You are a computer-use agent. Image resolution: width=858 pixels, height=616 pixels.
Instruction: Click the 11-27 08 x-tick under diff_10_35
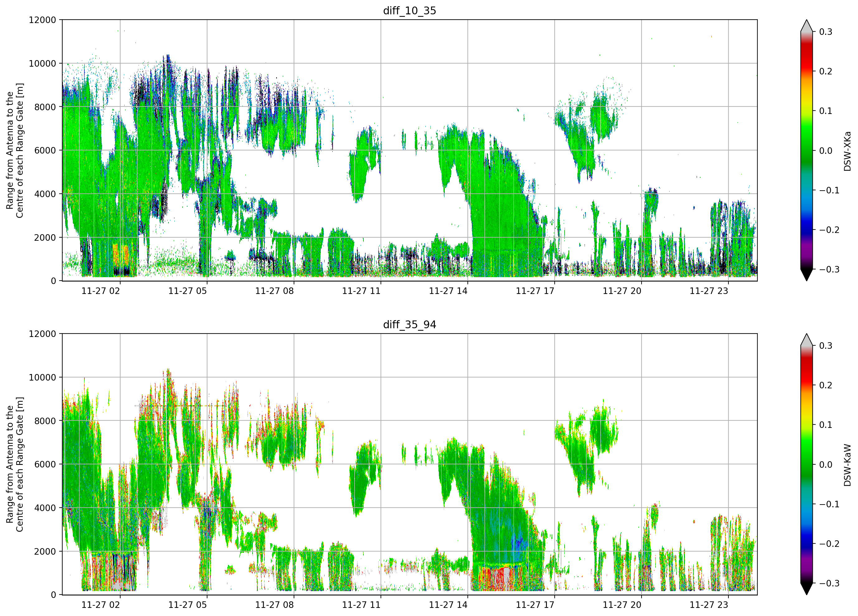coord(274,291)
